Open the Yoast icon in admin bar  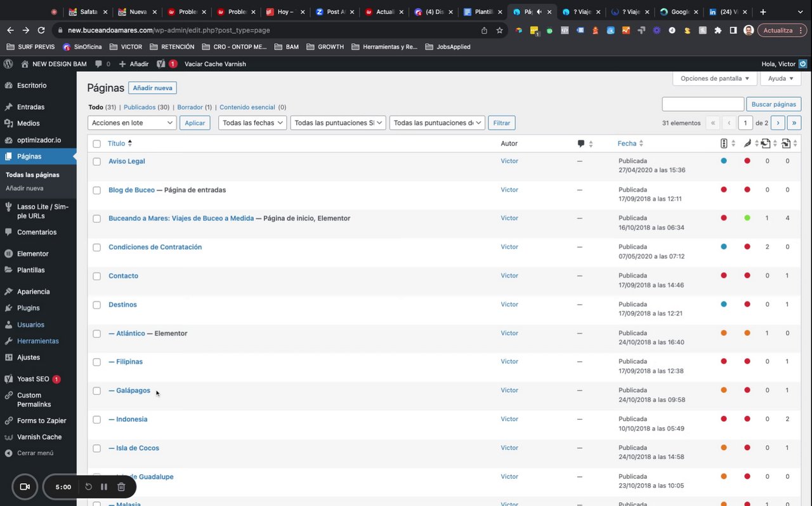[x=161, y=64]
